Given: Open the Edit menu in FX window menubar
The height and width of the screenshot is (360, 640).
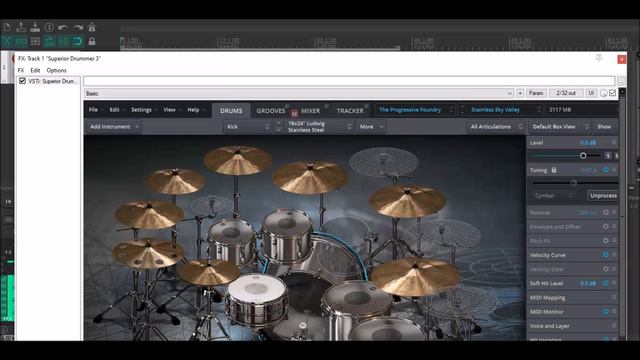Looking at the screenshot, I should [35, 70].
